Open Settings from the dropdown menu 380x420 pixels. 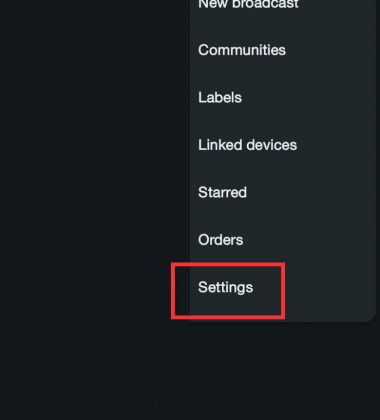point(283,287)
